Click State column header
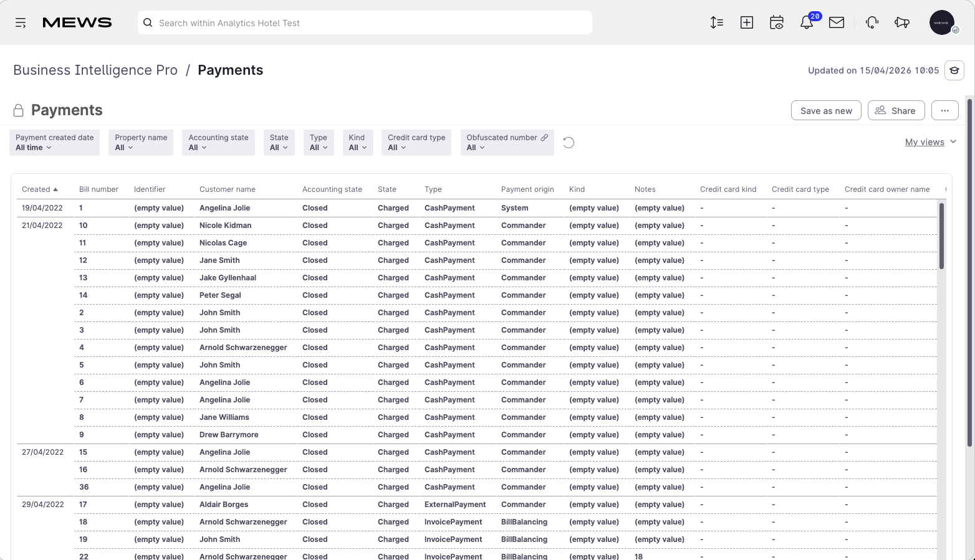975x560 pixels. click(387, 189)
